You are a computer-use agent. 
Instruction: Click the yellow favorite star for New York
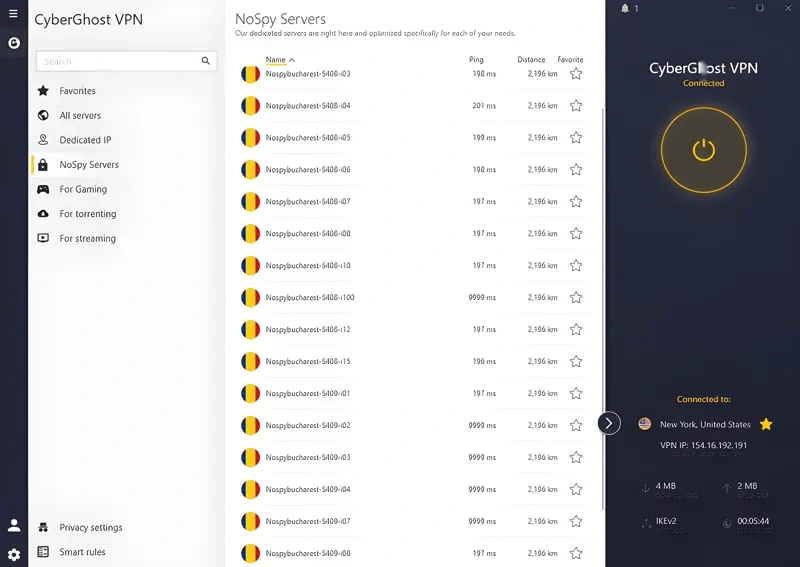coord(766,424)
